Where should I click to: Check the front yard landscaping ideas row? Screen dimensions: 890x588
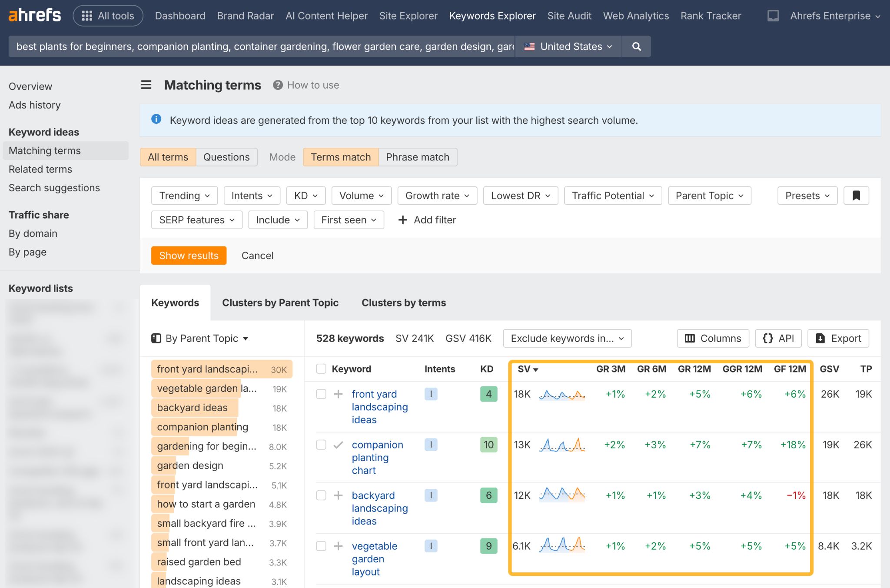point(321,394)
